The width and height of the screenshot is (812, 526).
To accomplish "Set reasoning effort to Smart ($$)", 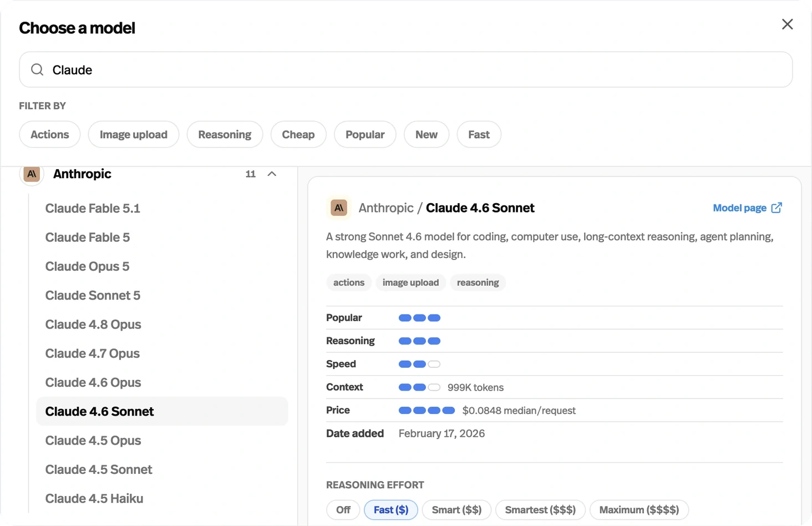I will point(456,510).
